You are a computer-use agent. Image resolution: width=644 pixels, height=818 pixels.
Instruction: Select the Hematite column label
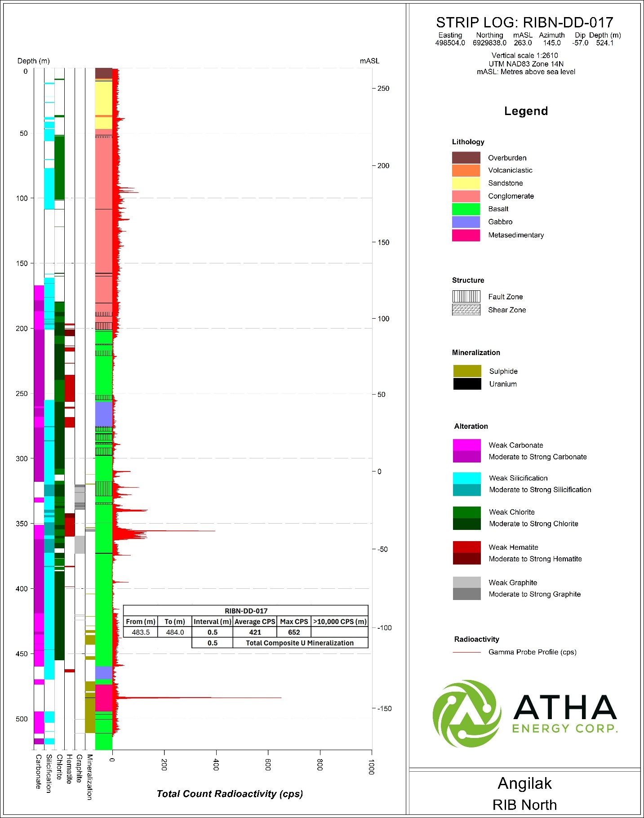pyautogui.click(x=69, y=769)
